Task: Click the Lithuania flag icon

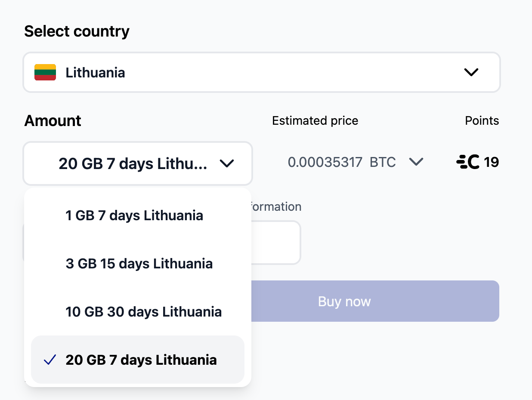Action: pyautogui.click(x=45, y=72)
